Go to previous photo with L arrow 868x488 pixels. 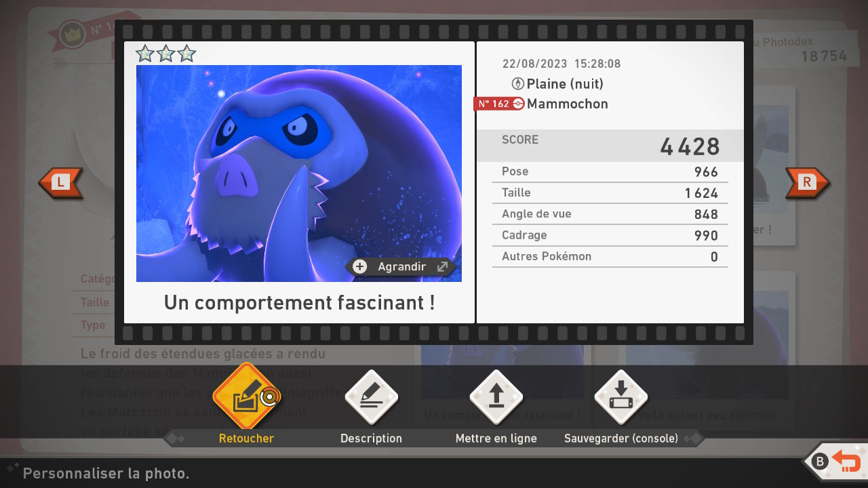pyautogui.click(x=60, y=182)
